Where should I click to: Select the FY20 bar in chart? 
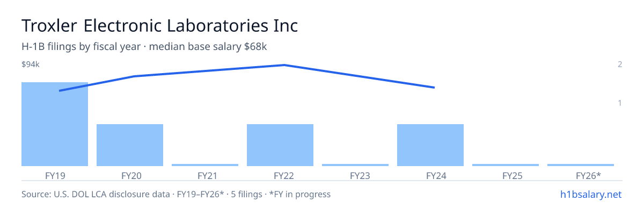130,145
